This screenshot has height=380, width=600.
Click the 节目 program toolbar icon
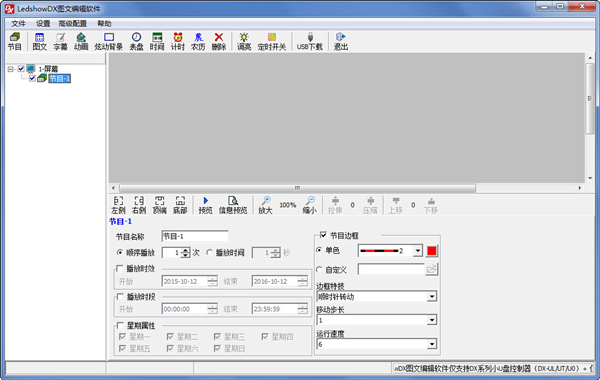coord(15,41)
